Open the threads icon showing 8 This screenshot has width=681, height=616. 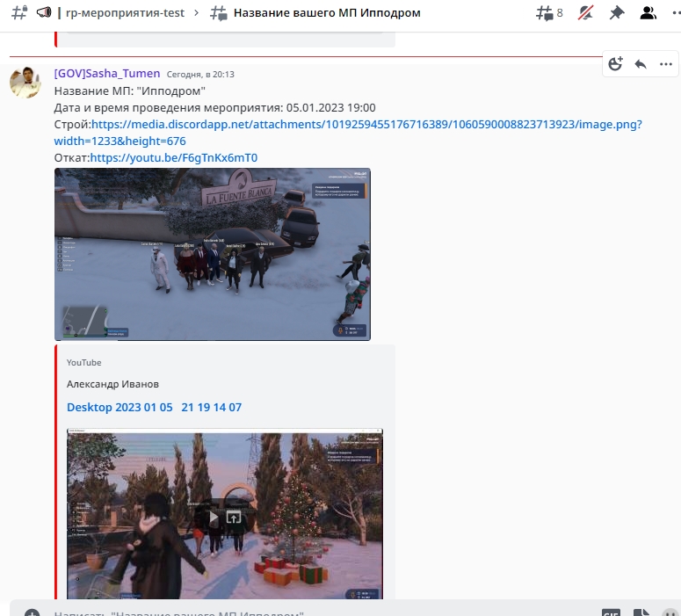[549, 13]
